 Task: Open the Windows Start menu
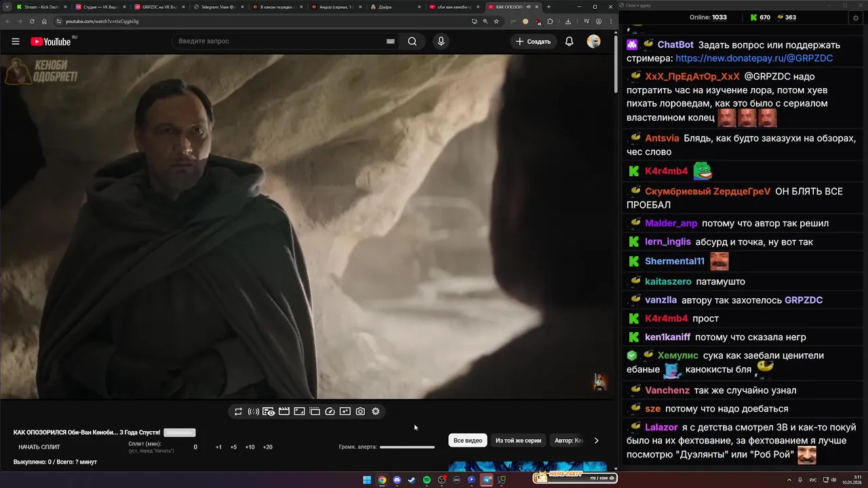pyautogui.click(x=367, y=480)
